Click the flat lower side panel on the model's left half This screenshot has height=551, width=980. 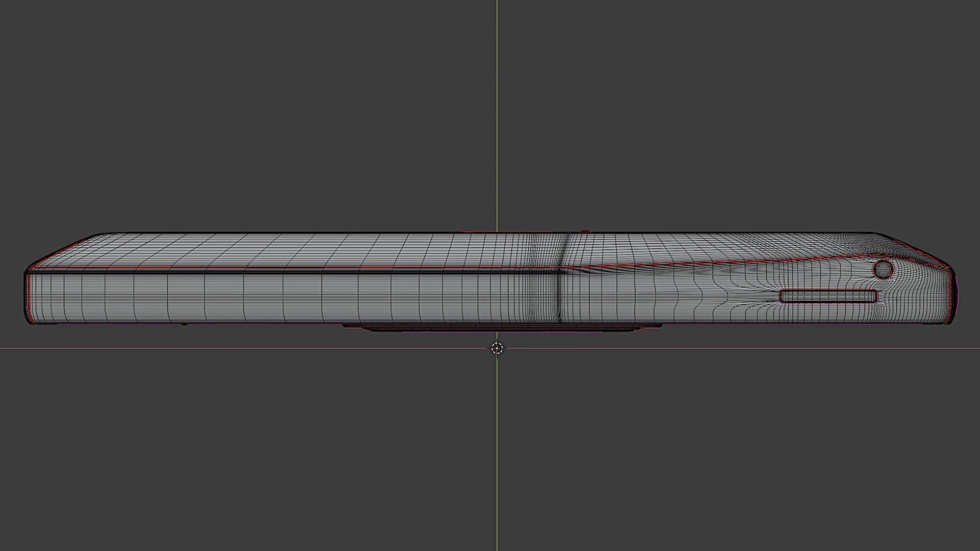tap(255, 298)
